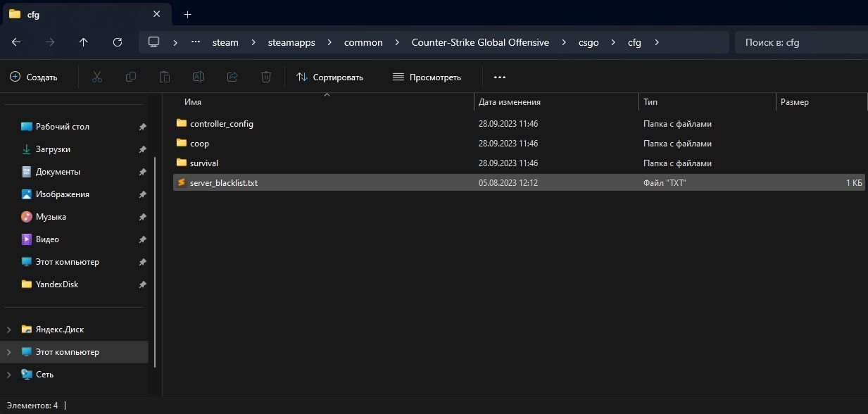
Task: Click the Delete trash icon
Action: pyautogui.click(x=266, y=77)
